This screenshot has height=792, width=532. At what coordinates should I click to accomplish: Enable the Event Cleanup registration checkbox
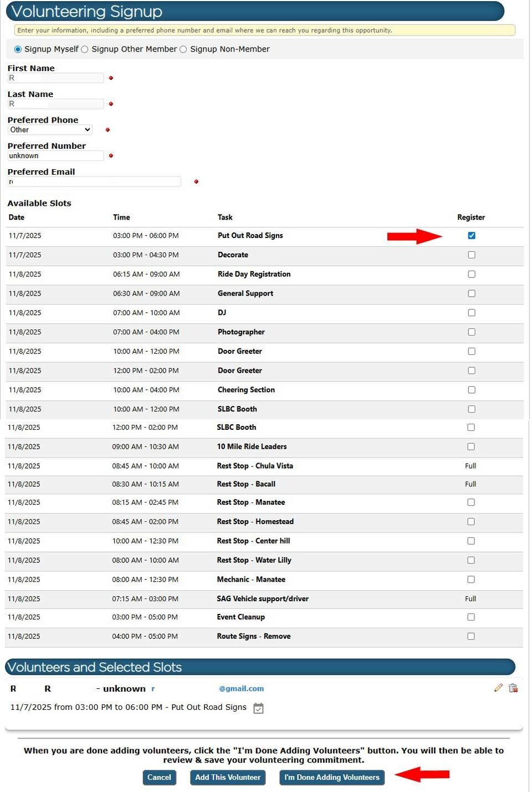click(471, 617)
